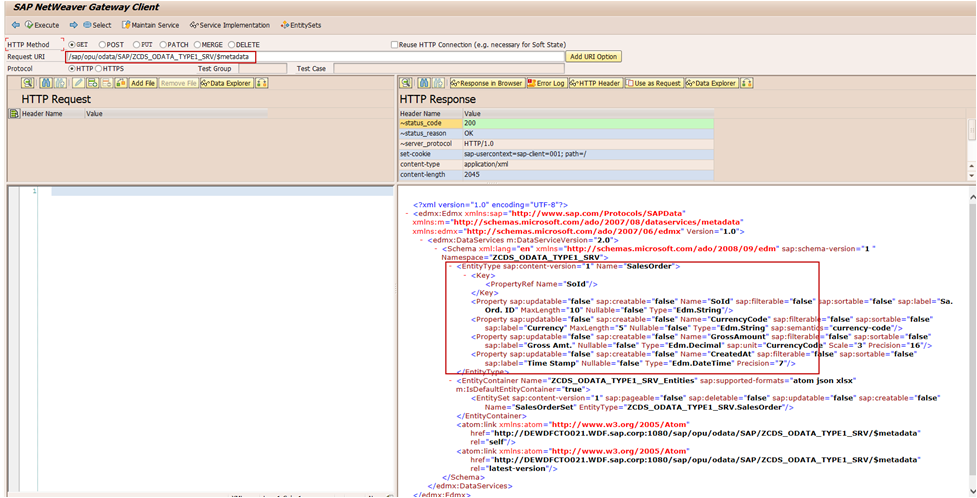
Task: Click the Find Next icon in HTTP Response toolbar
Action: pos(439,83)
